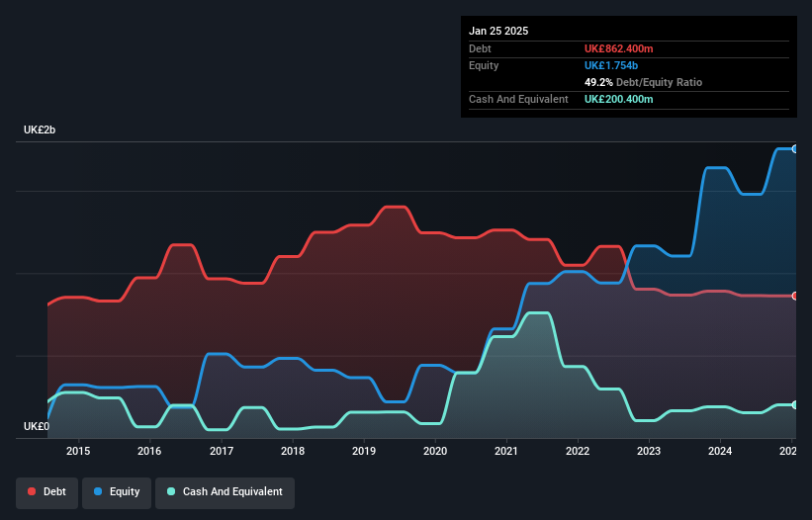Click the Cash And Equivalent tooltip label
This screenshot has height=520, width=812.
click(x=518, y=99)
